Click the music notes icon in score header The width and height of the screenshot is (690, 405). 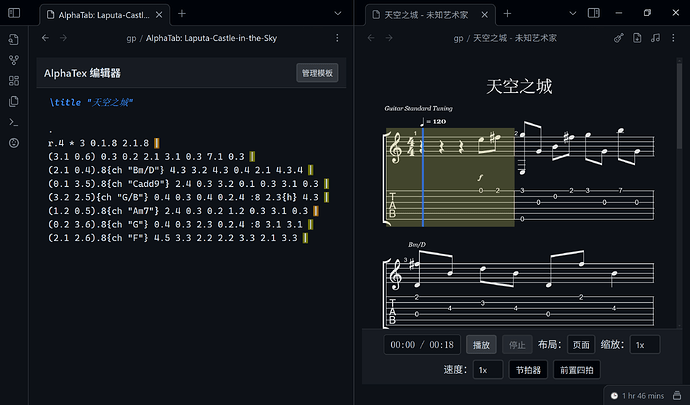[655, 38]
